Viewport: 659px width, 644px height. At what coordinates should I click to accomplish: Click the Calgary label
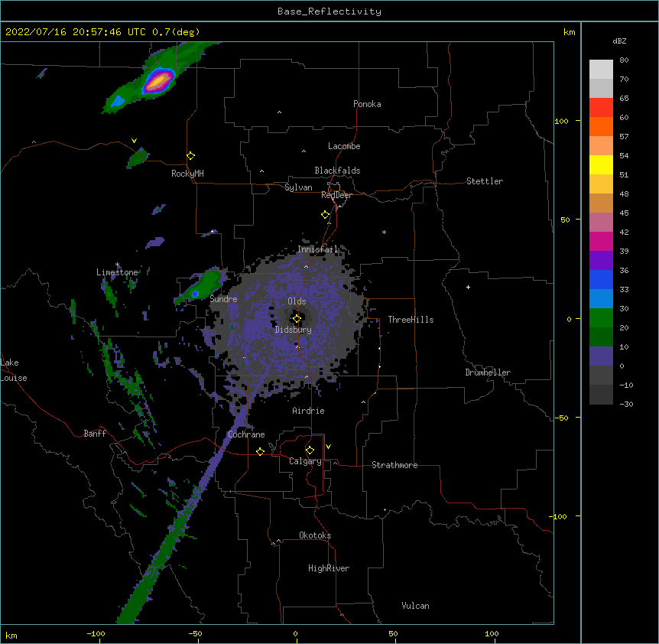[x=305, y=461]
